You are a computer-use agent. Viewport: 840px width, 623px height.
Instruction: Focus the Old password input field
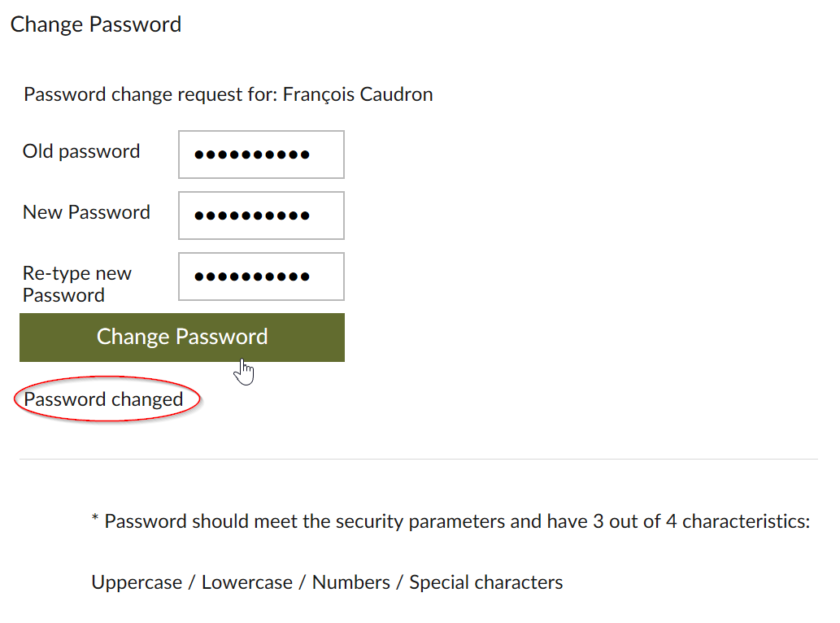[261, 155]
